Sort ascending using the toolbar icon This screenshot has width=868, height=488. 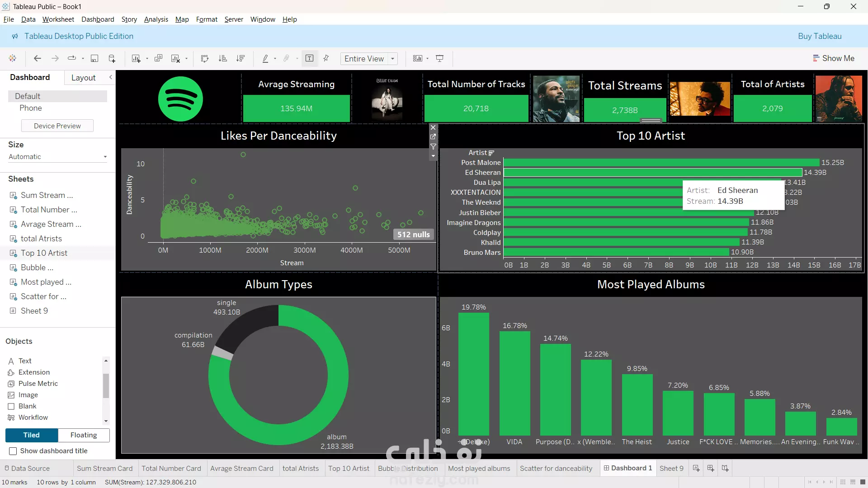[x=222, y=58]
